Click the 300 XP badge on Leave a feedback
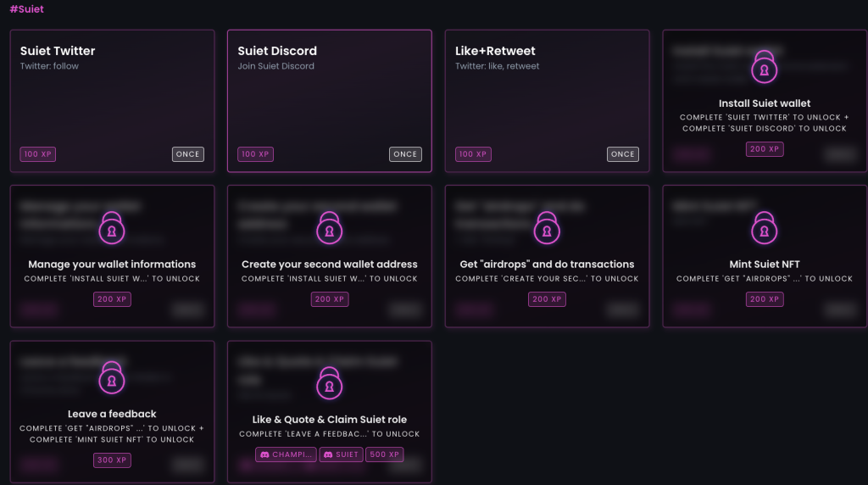 [x=112, y=460]
